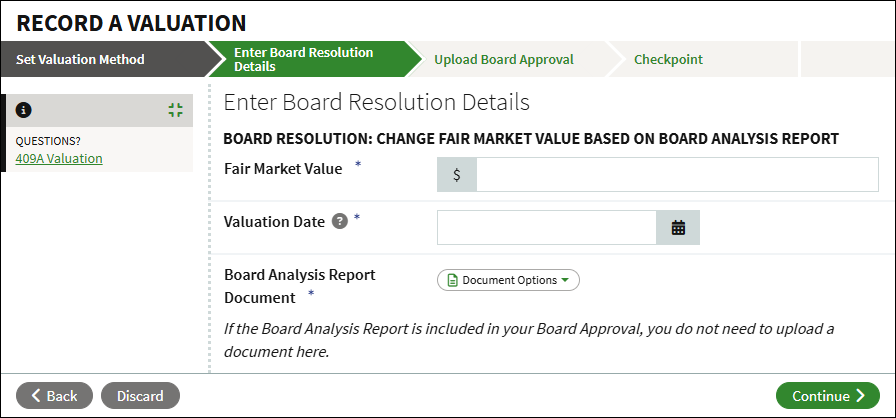Viewport: 896px width, 418px height.
Task: Focus the Fair Market Value input field
Action: click(677, 175)
